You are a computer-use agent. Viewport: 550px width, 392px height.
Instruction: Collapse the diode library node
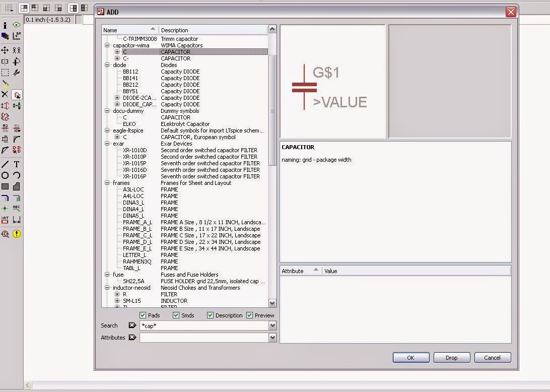click(x=107, y=65)
